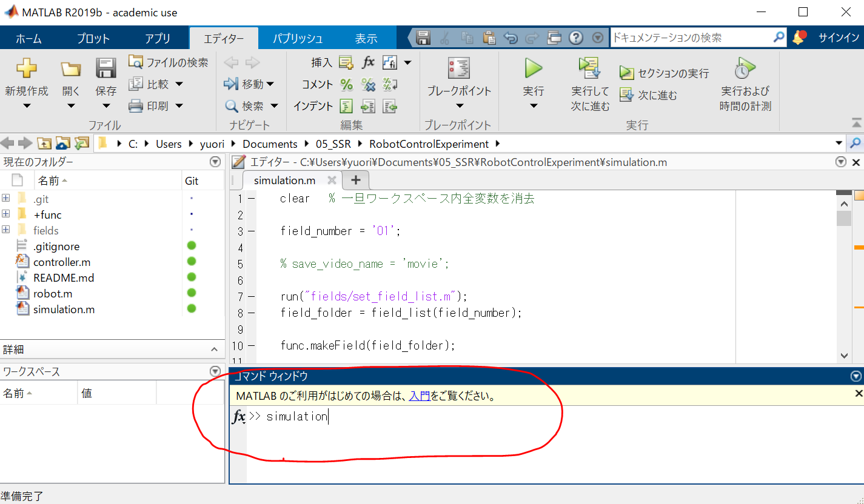Image resolution: width=864 pixels, height=504 pixels.
Task: Expand the fields folder
Action: coord(6,230)
